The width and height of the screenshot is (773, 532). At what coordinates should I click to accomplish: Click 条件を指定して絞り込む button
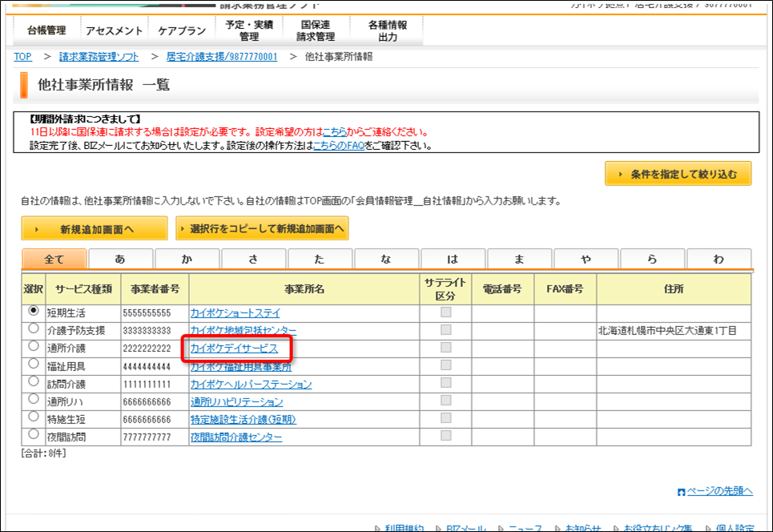(678, 174)
